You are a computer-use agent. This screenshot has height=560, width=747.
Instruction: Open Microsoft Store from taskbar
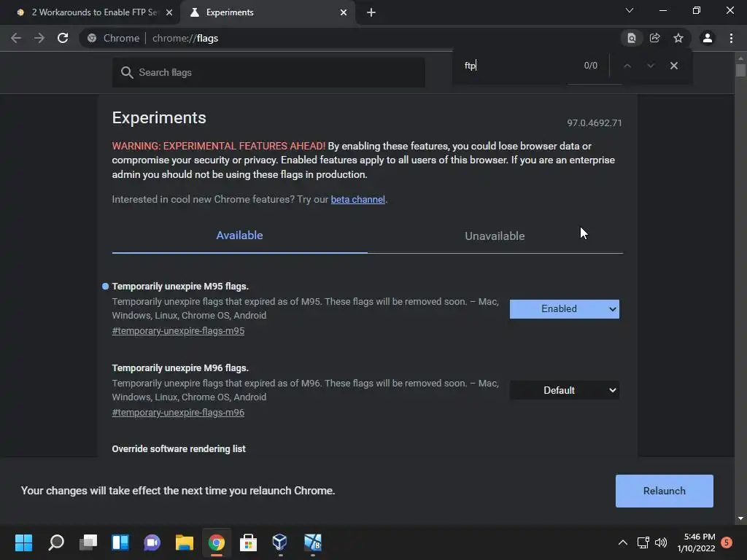coord(248,542)
